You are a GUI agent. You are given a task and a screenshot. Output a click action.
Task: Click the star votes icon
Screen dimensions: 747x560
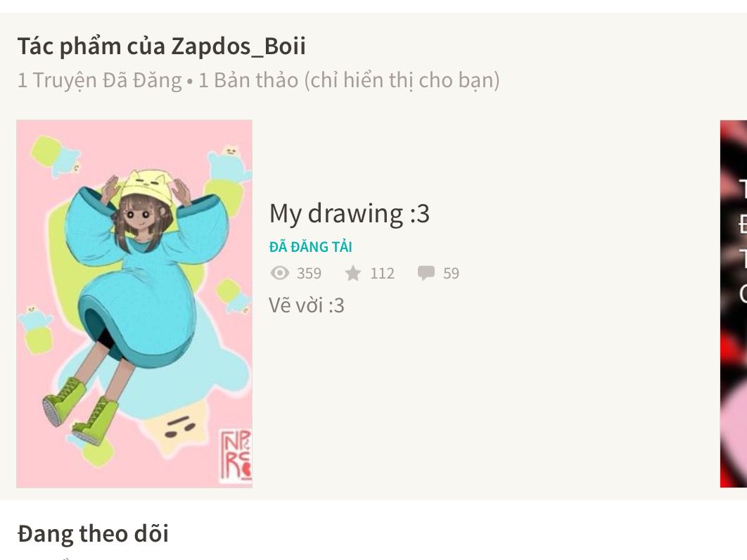[353, 273]
